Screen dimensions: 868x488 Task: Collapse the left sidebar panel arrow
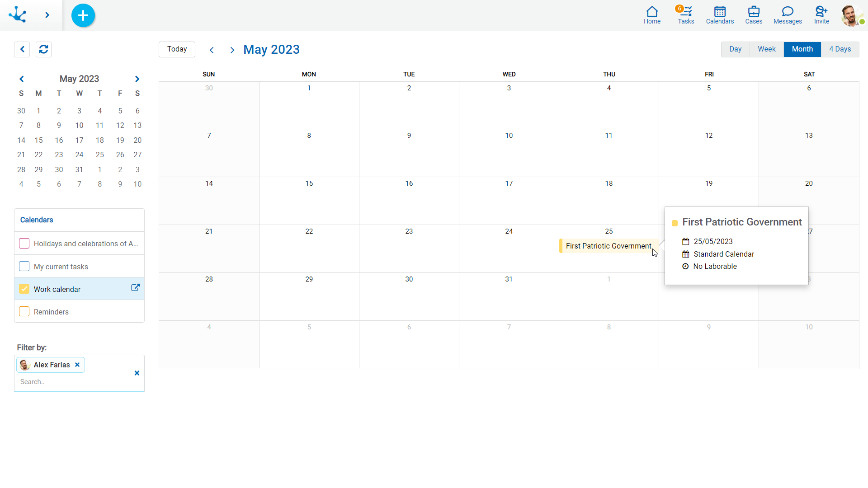(22, 49)
